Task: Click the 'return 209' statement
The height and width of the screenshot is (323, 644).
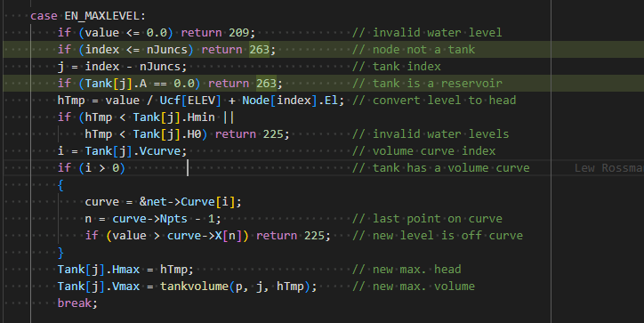Action: click(215, 33)
